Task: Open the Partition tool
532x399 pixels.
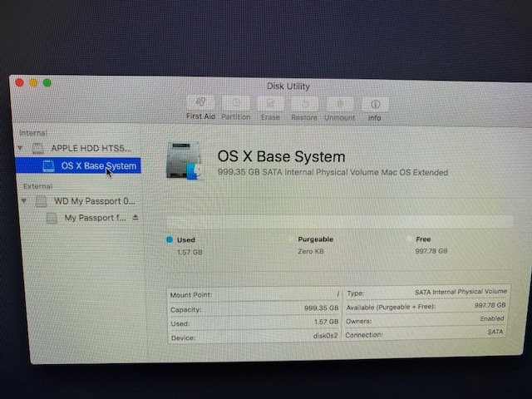Action: (x=236, y=103)
